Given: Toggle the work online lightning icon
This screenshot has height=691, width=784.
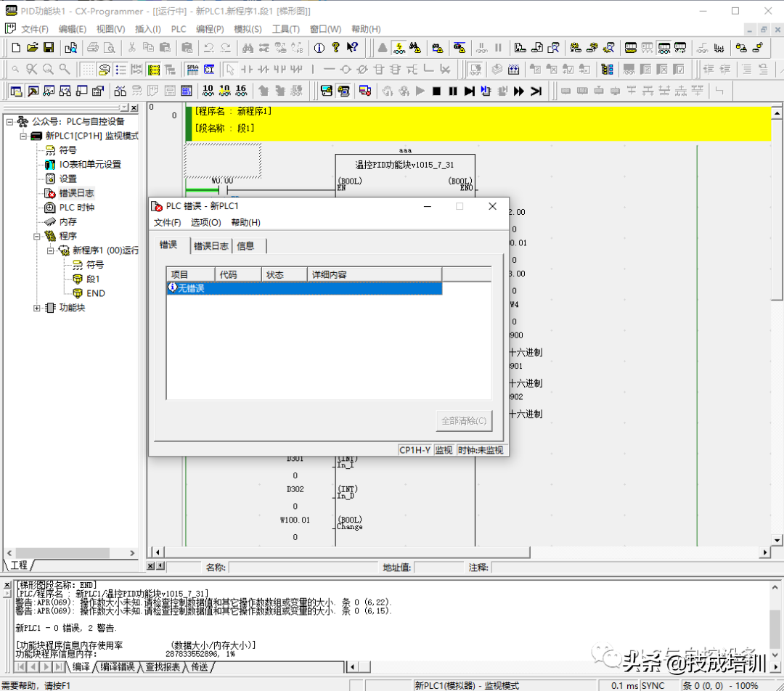Looking at the screenshot, I should 399,48.
